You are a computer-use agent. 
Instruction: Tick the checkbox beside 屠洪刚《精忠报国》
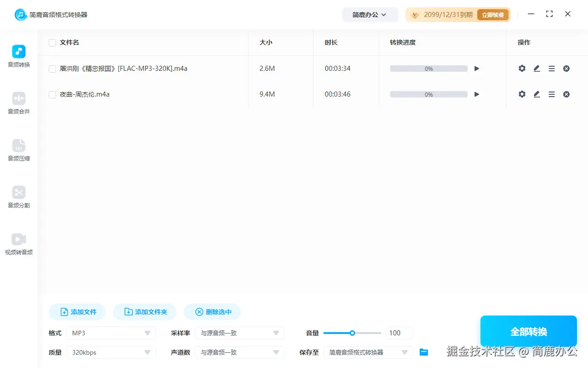[52, 68]
